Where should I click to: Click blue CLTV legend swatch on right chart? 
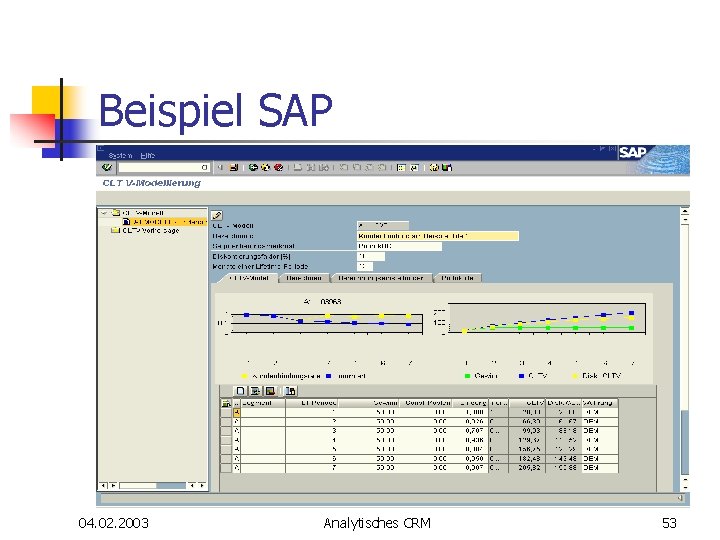tap(521, 376)
